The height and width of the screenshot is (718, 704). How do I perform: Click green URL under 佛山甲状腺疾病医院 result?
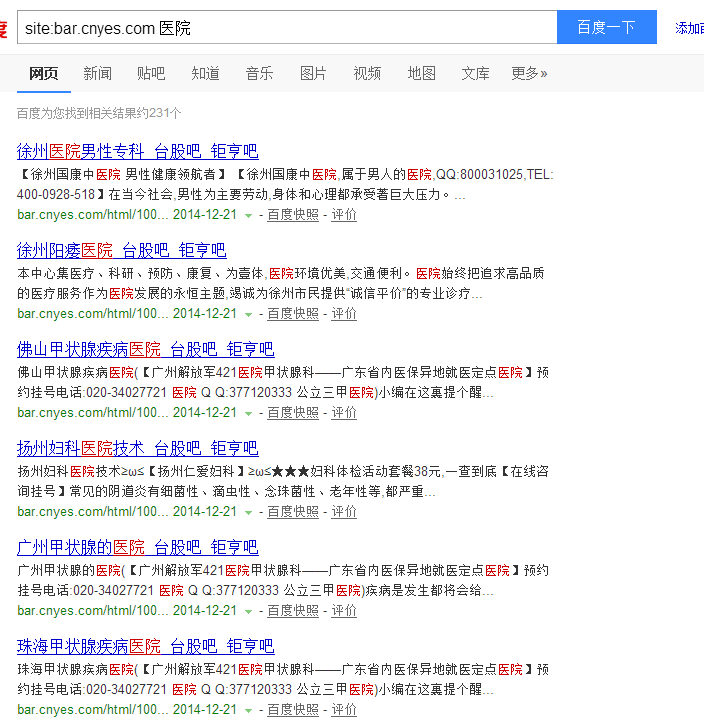tap(93, 413)
